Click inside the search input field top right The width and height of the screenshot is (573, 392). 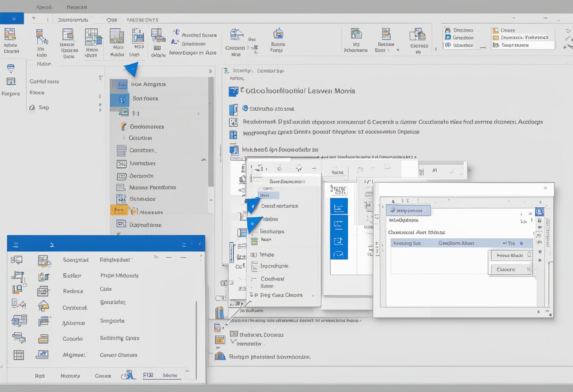[523, 46]
